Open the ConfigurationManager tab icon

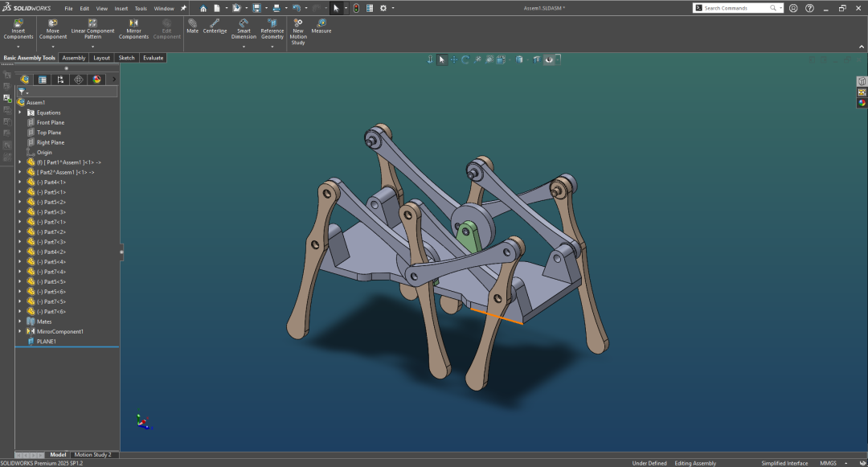click(x=60, y=80)
